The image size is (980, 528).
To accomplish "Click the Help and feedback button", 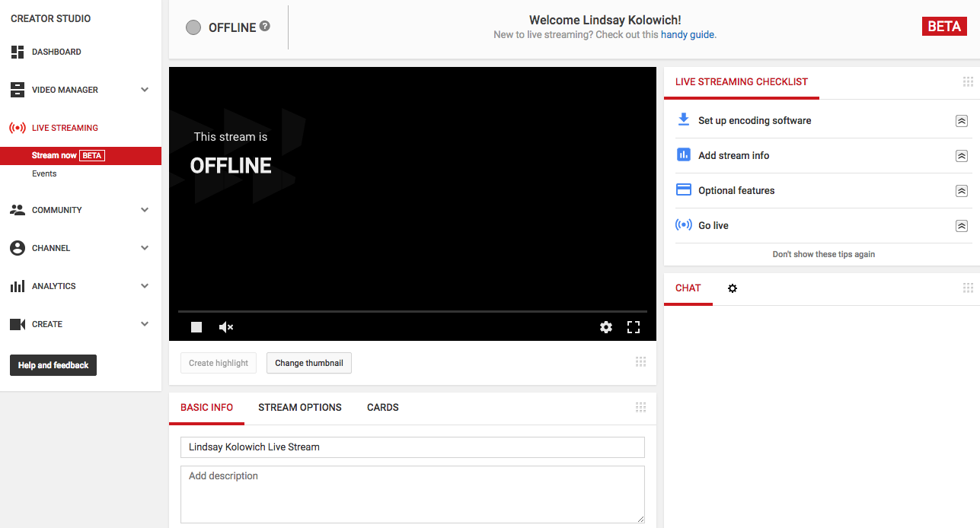I will tap(53, 365).
